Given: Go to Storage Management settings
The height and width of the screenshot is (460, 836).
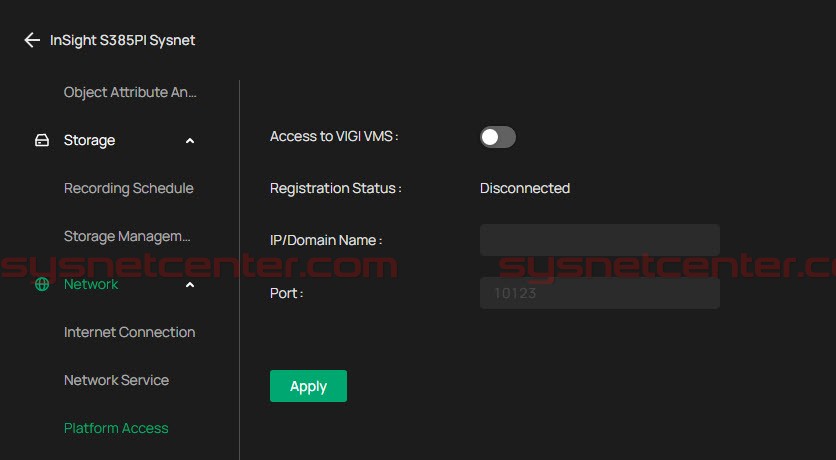Looking at the screenshot, I should tap(126, 236).
